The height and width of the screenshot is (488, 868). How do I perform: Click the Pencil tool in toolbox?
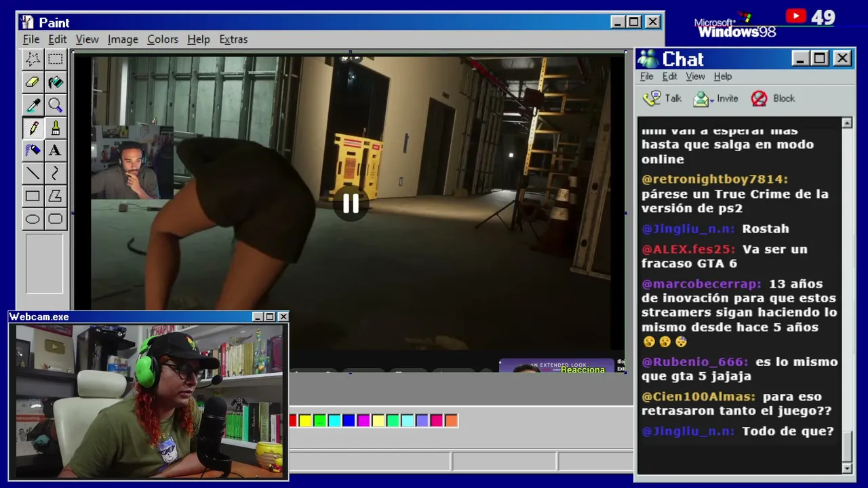[33, 127]
